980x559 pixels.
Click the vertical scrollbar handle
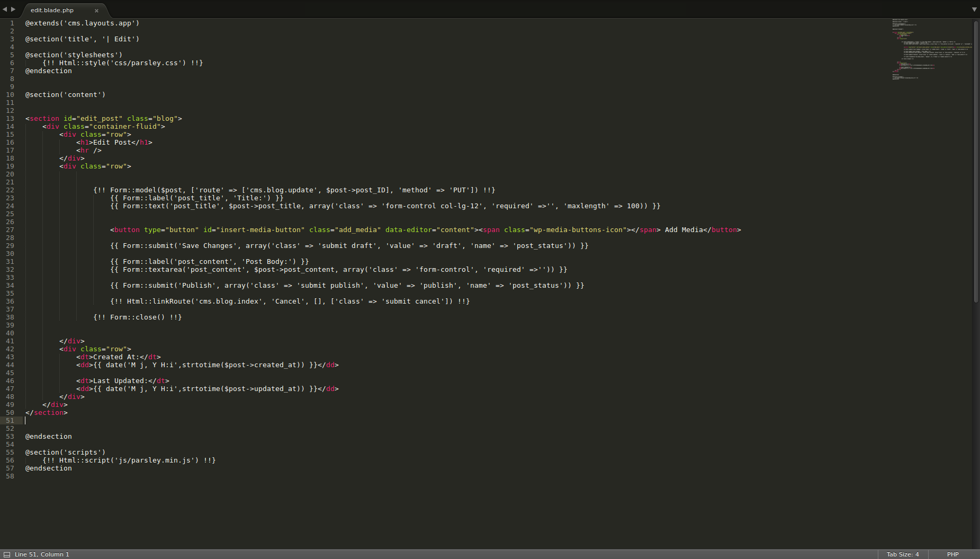coord(976,162)
